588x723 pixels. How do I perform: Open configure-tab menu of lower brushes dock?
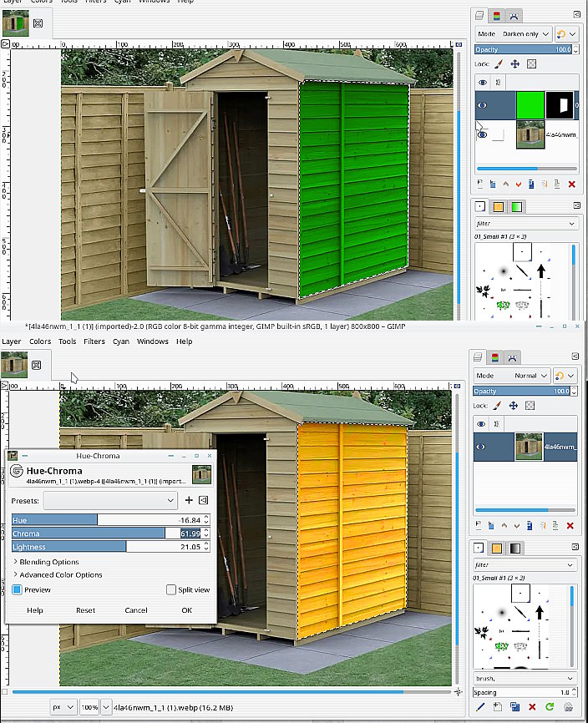[575, 547]
